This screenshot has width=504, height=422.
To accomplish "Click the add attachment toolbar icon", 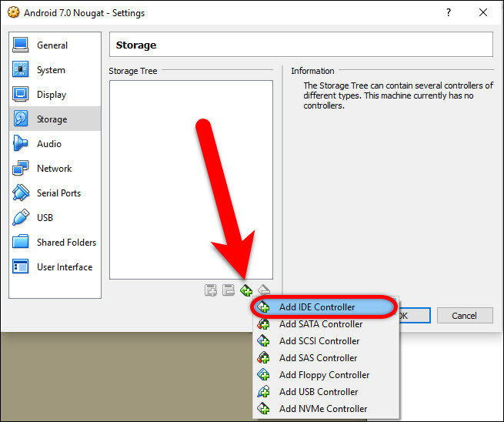I will tap(211, 290).
